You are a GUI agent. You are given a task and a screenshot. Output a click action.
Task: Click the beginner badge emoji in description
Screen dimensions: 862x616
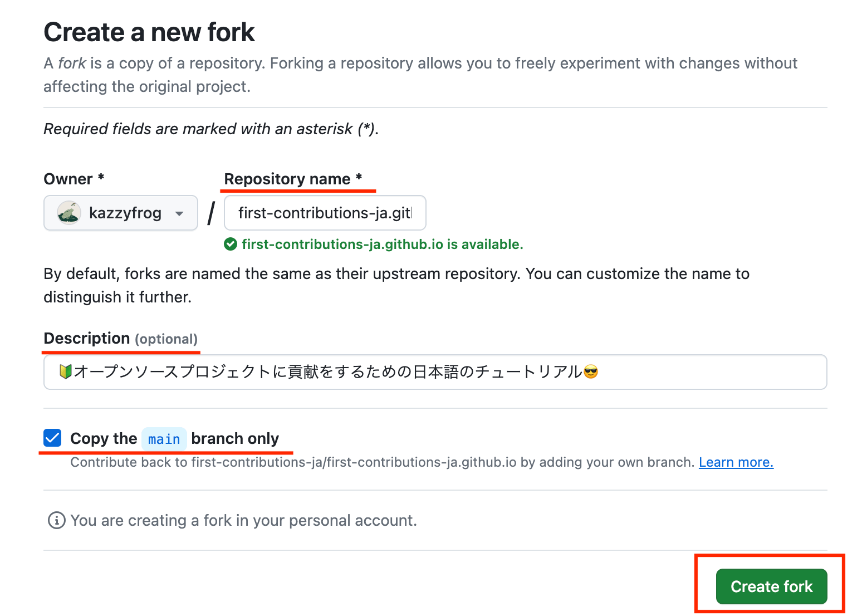66,371
